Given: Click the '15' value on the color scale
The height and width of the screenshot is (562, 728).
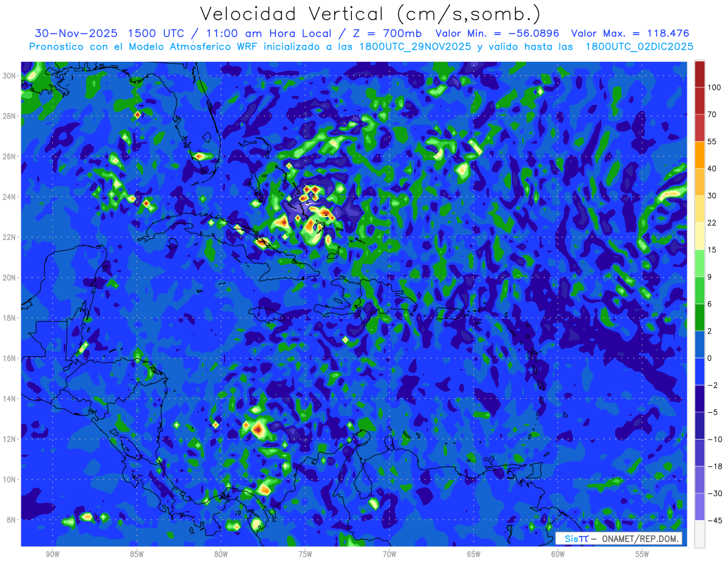Looking at the screenshot, I should [712, 250].
